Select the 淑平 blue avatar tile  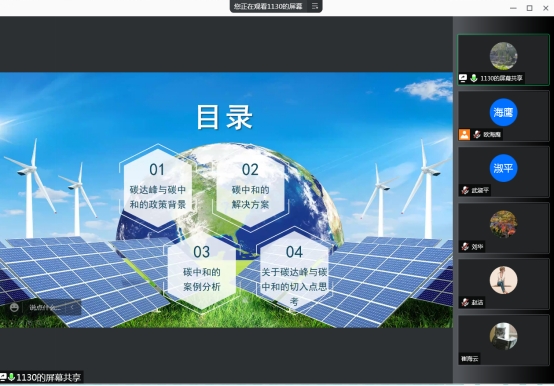pyautogui.click(x=503, y=172)
